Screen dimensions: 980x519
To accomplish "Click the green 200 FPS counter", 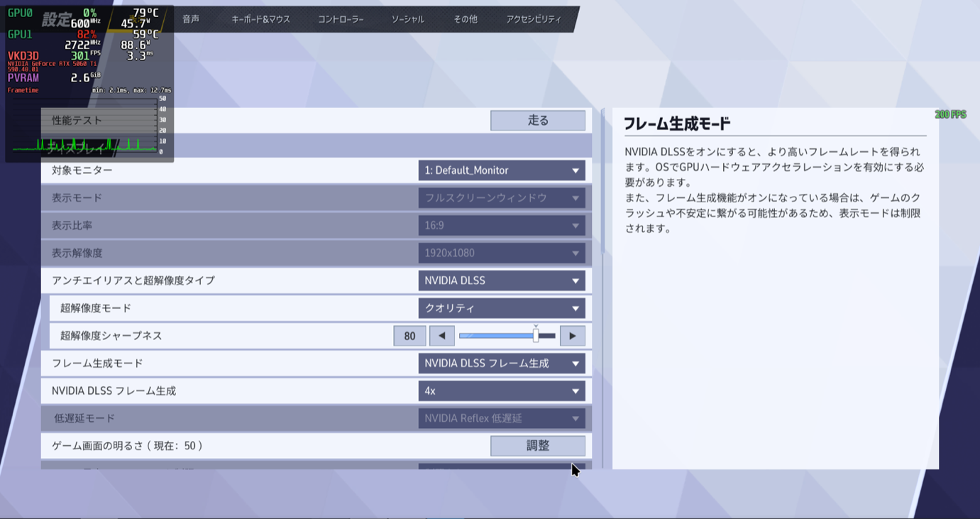I will pyautogui.click(x=950, y=114).
